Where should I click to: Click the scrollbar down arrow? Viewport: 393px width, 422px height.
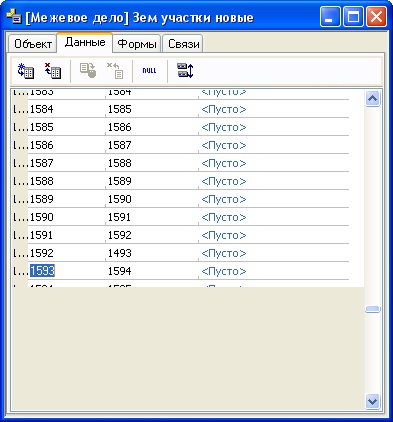[x=372, y=400]
